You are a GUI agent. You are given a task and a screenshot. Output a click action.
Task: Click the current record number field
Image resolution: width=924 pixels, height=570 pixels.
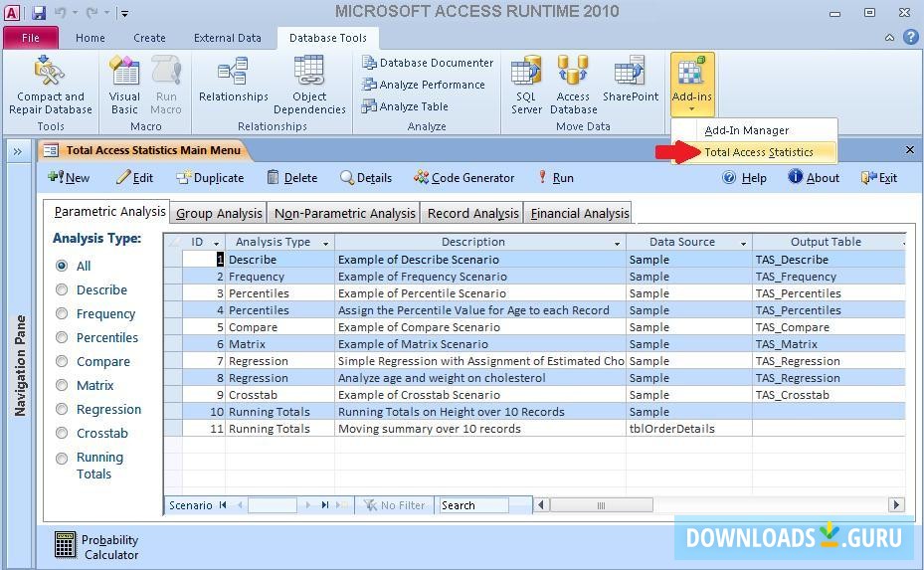click(273, 505)
